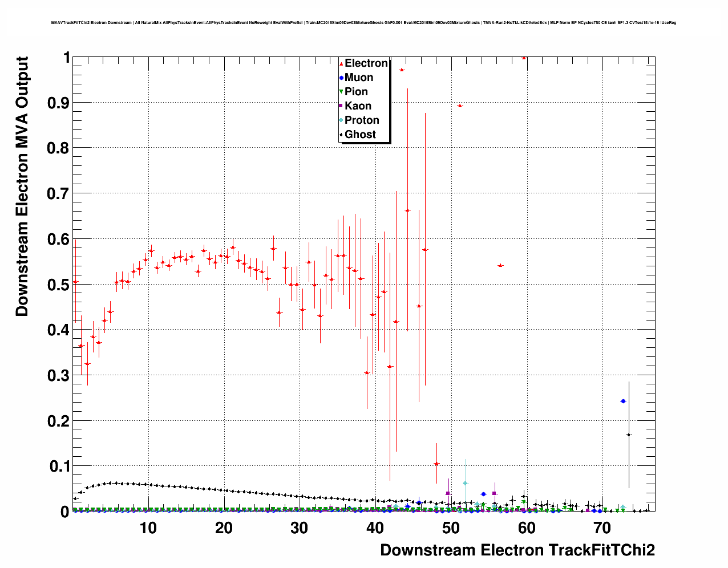This screenshot has width=728, height=568.
Task: Click the Kaon legend label
Action: [x=358, y=106]
